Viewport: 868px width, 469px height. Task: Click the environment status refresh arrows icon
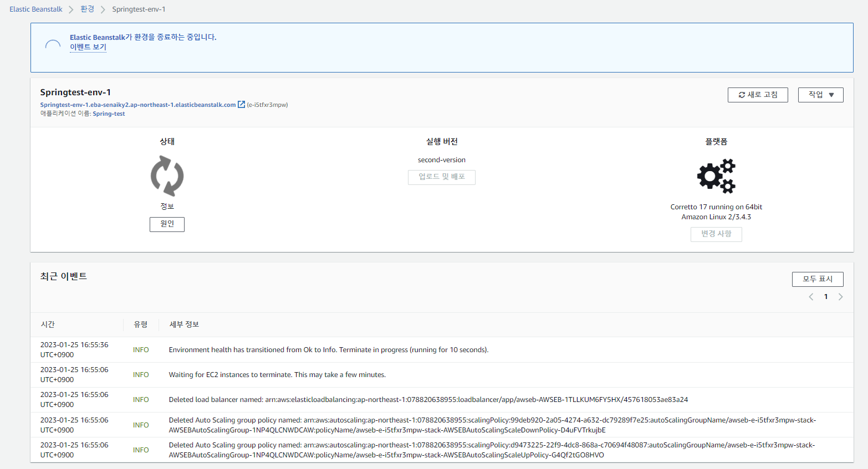167,176
